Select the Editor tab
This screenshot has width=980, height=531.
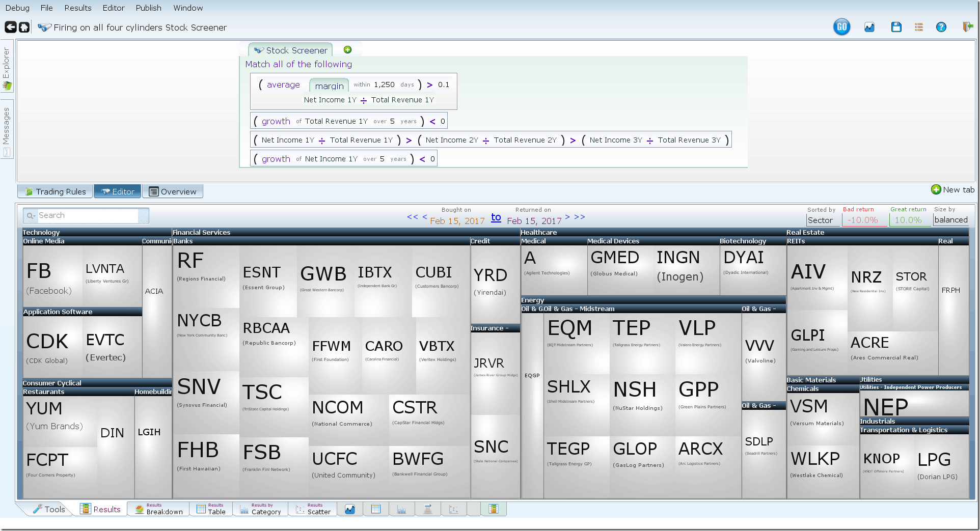[118, 191]
